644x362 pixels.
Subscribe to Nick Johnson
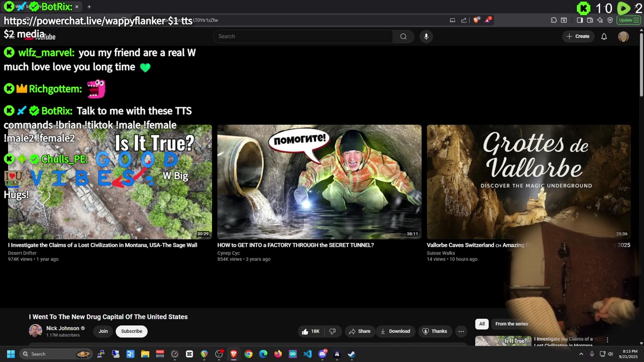pyautogui.click(x=131, y=331)
